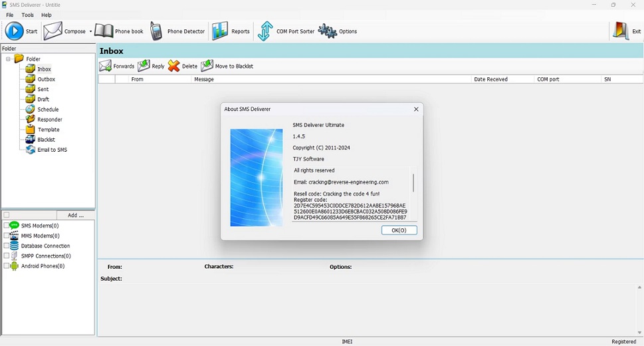Open the Schedule item icon
The image size is (644, 346).
coord(31,109)
